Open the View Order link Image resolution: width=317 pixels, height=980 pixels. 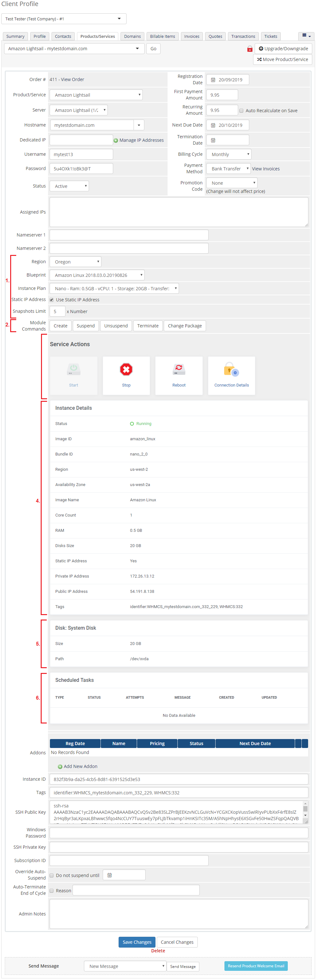pos(72,79)
